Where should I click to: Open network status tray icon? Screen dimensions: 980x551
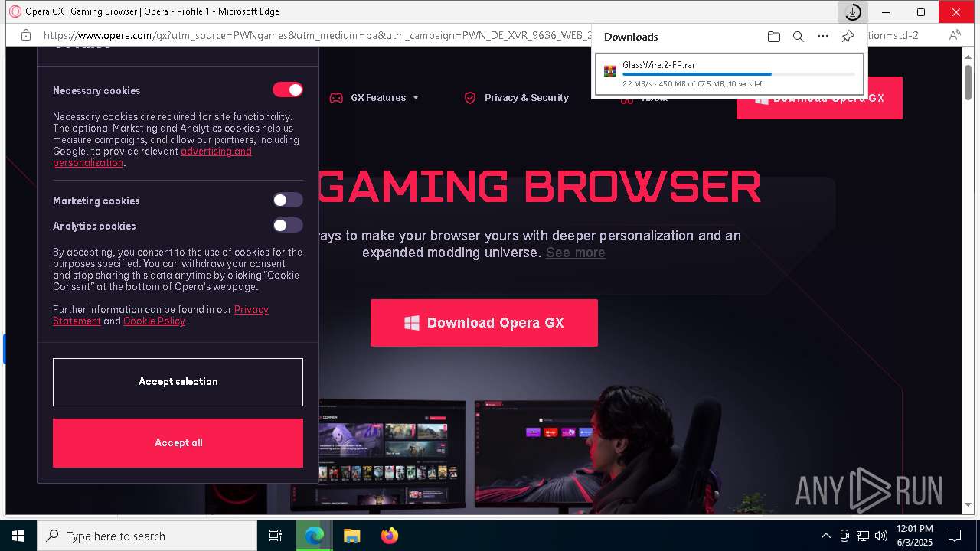click(863, 536)
